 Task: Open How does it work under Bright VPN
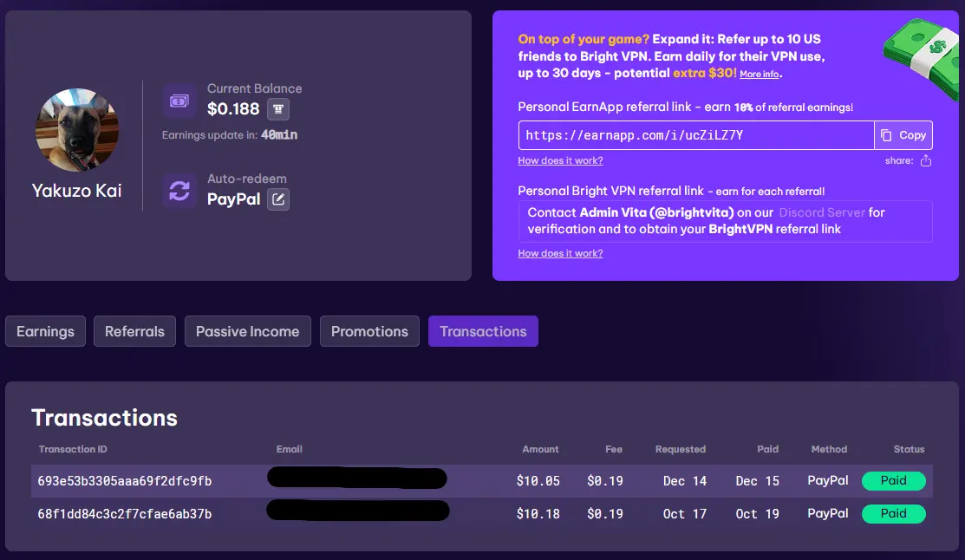click(x=560, y=253)
